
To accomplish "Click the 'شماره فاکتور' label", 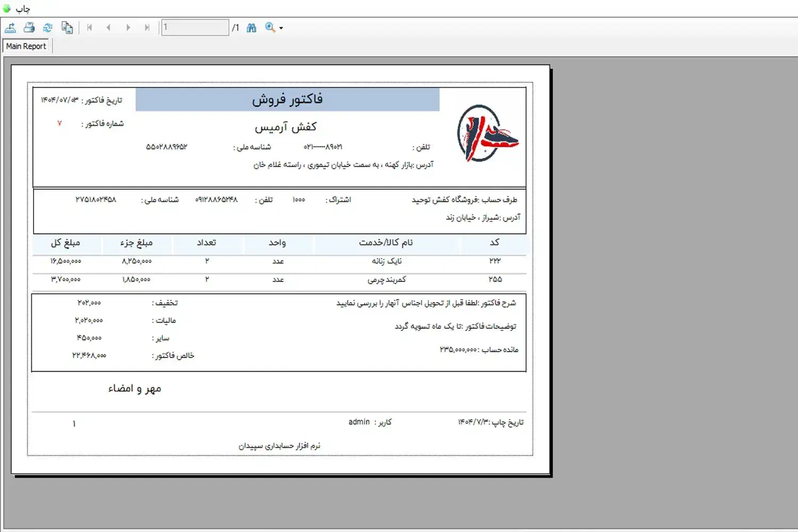I will (x=103, y=123).
